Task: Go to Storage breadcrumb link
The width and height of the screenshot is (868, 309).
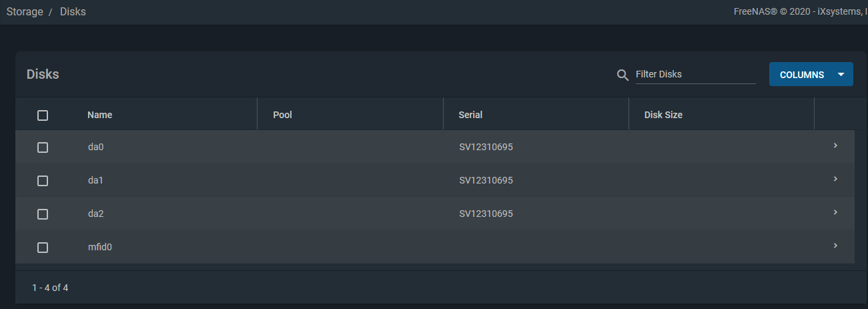Action: [25, 12]
